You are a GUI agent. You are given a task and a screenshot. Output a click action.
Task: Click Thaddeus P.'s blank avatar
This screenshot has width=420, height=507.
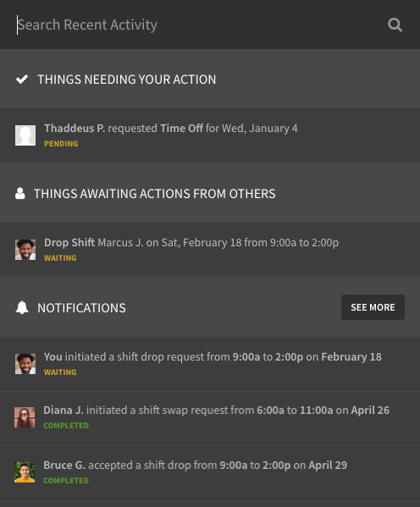coord(25,135)
